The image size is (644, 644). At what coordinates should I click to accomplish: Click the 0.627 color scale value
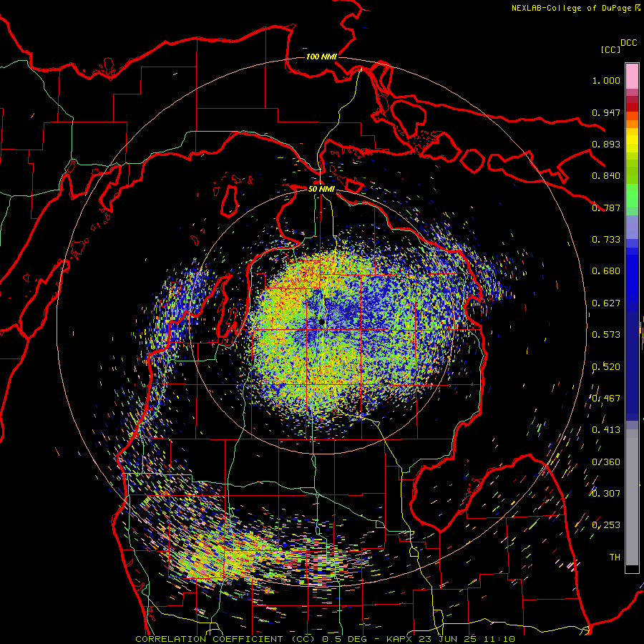pyautogui.click(x=606, y=303)
